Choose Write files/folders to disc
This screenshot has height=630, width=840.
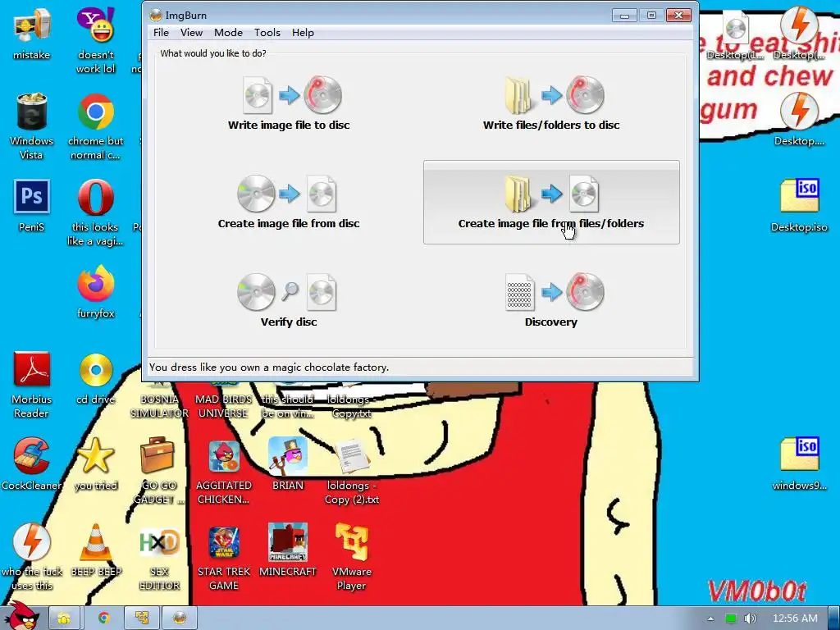551,103
